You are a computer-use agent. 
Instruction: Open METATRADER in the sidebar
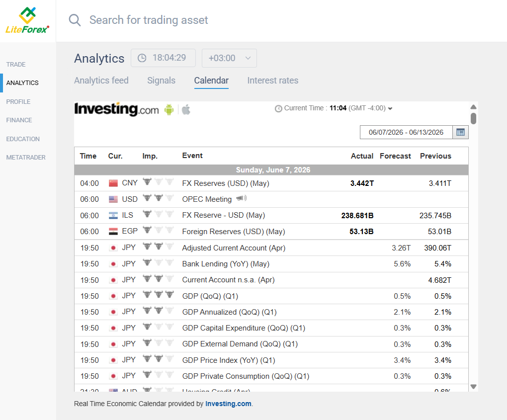(26, 158)
